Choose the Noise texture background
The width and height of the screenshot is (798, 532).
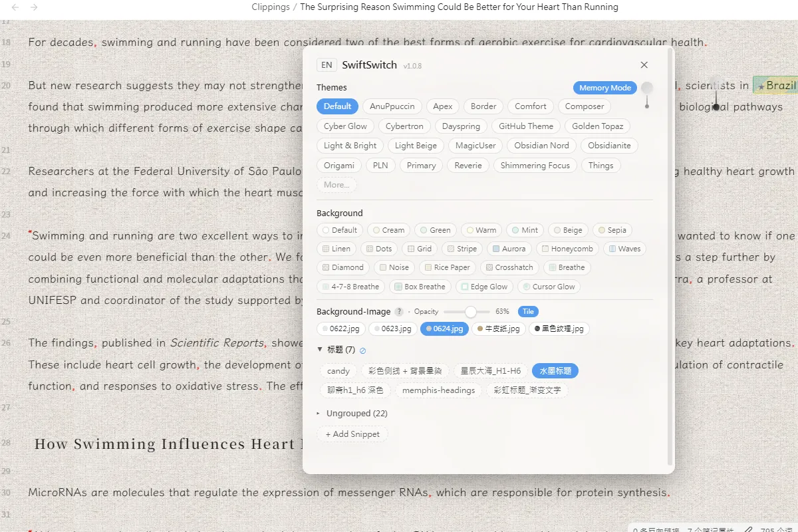(394, 267)
